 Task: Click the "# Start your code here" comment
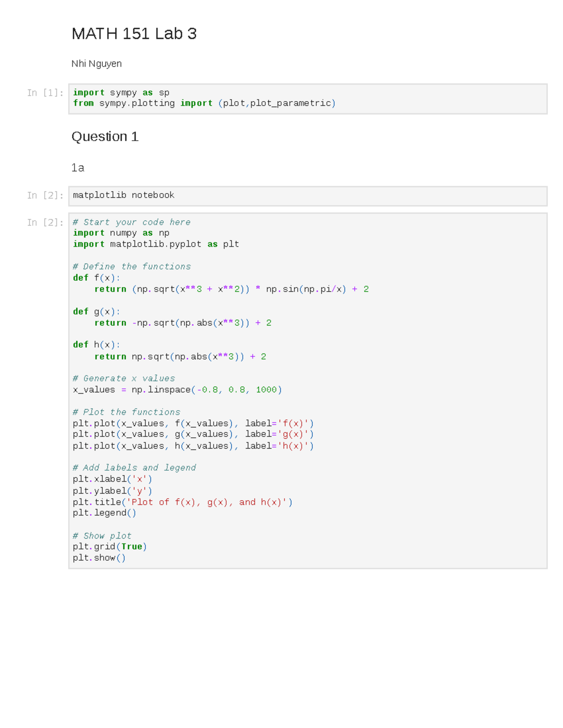tap(131, 222)
